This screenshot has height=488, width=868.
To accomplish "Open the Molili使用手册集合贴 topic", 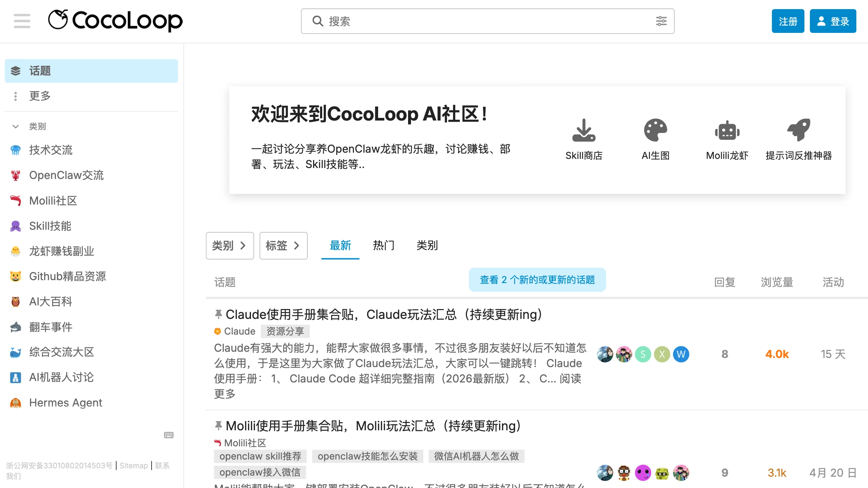I will (x=374, y=426).
